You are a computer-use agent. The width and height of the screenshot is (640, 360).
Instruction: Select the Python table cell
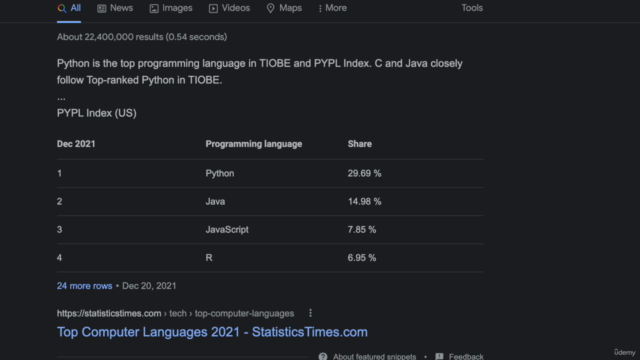point(220,173)
